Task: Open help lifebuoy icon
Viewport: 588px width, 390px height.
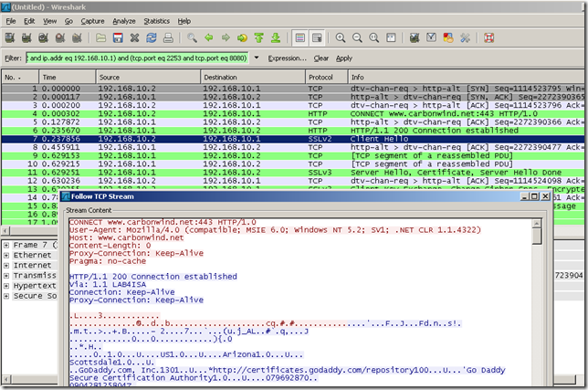Action: pyautogui.click(x=489, y=37)
